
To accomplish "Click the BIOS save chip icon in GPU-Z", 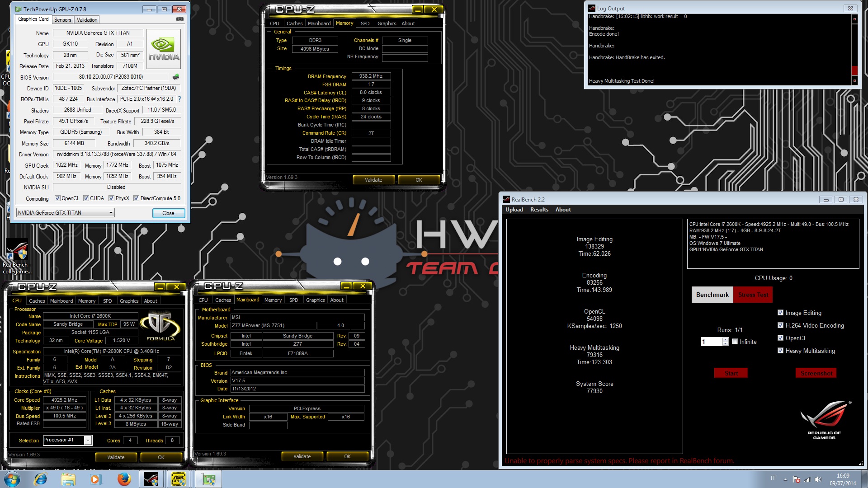I will click(x=176, y=77).
